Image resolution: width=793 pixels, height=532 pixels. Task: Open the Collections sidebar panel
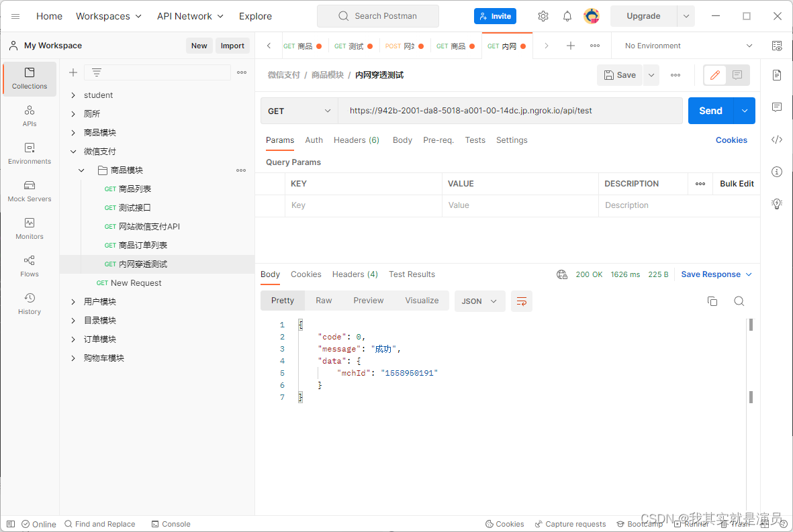click(30, 78)
